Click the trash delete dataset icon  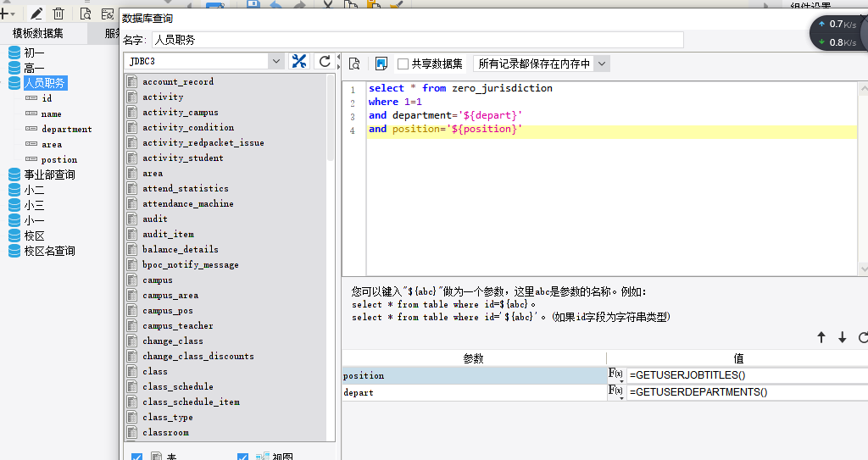pyautogui.click(x=58, y=14)
